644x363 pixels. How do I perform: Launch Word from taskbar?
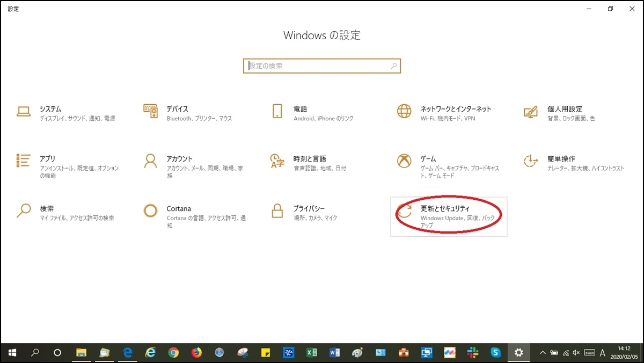[334, 353]
